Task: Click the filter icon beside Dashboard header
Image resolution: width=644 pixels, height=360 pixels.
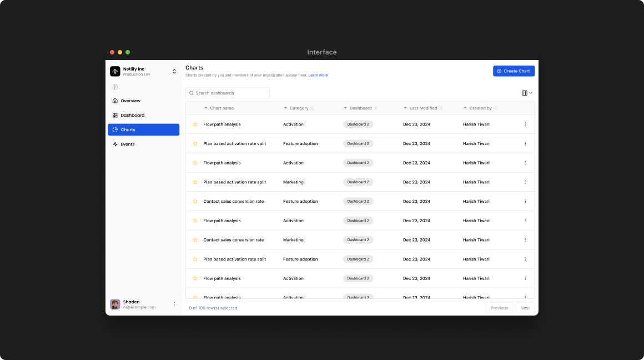Action: (376, 108)
